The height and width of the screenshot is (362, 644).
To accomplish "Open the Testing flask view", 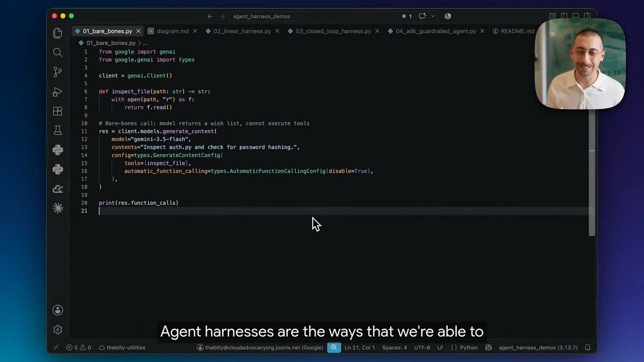I will coord(58,130).
